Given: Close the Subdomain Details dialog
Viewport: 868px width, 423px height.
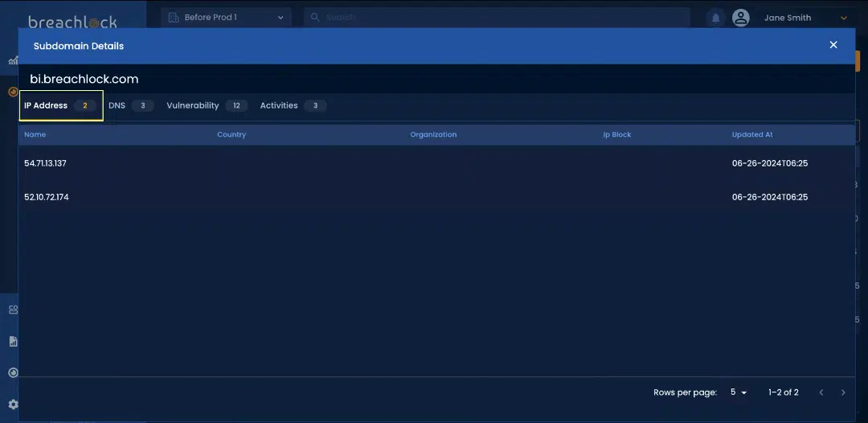Looking at the screenshot, I should (833, 45).
